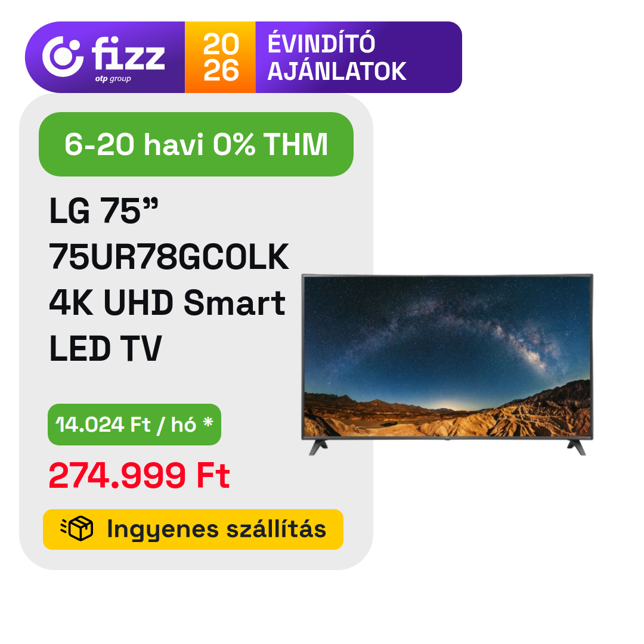This screenshot has height=644, width=644.
Task: Click the fizz brand wordmark
Action: click(x=128, y=54)
